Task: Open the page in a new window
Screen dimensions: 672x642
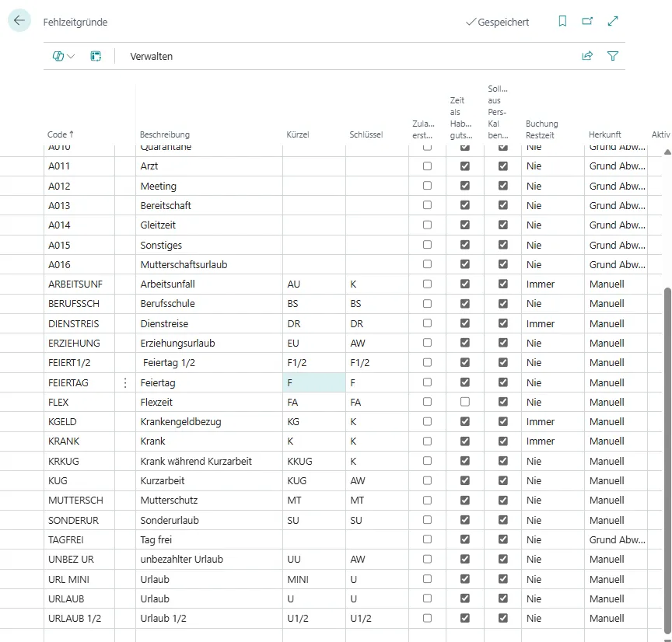Action: [x=587, y=22]
